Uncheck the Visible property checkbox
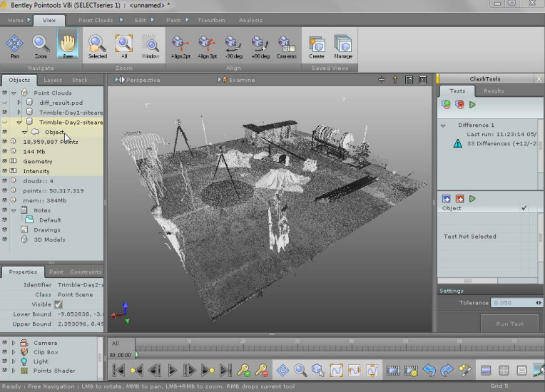Screen dimensions: 545x392 pyautogui.click(x=58, y=304)
